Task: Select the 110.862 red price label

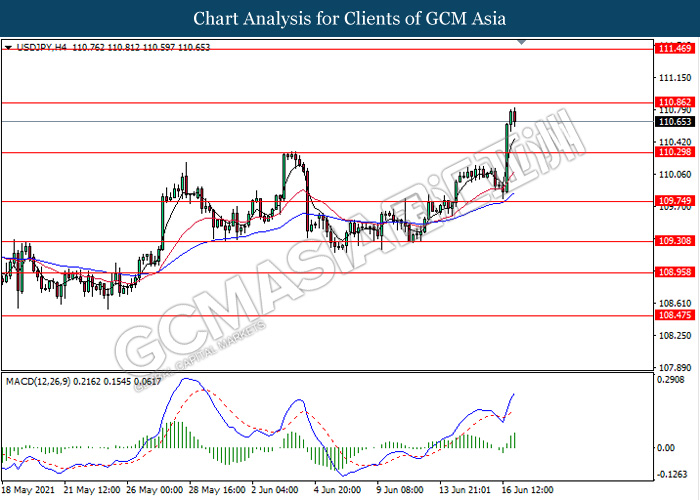Action: (x=675, y=102)
